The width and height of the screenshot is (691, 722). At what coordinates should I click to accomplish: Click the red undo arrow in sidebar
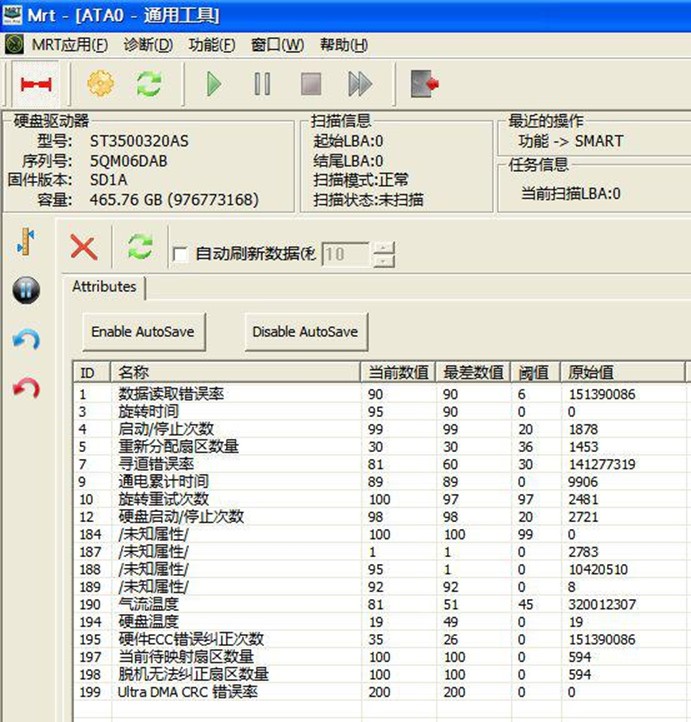tap(26, 388)
